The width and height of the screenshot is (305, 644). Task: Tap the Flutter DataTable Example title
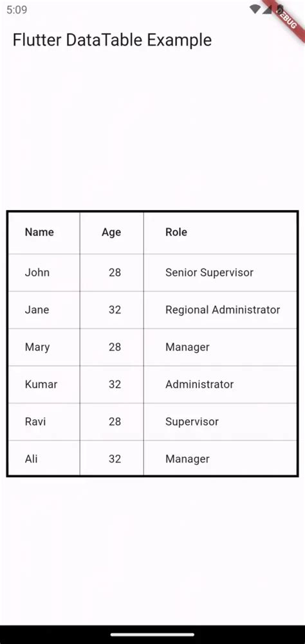coord(112,40)
